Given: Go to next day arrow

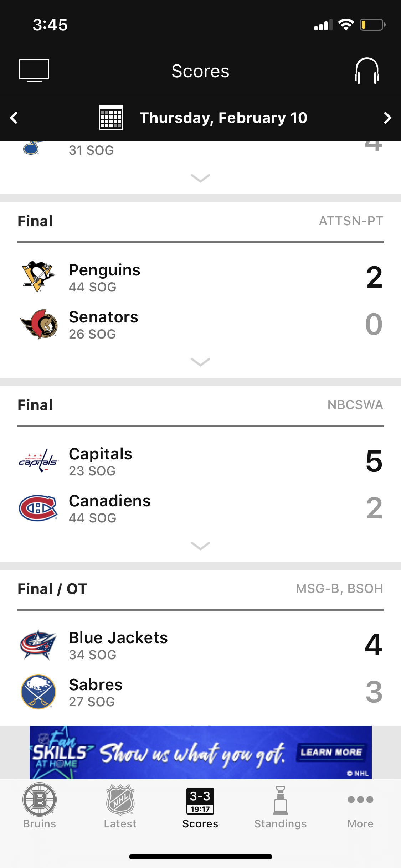Looking at the screenshot, I should point(387,118).
